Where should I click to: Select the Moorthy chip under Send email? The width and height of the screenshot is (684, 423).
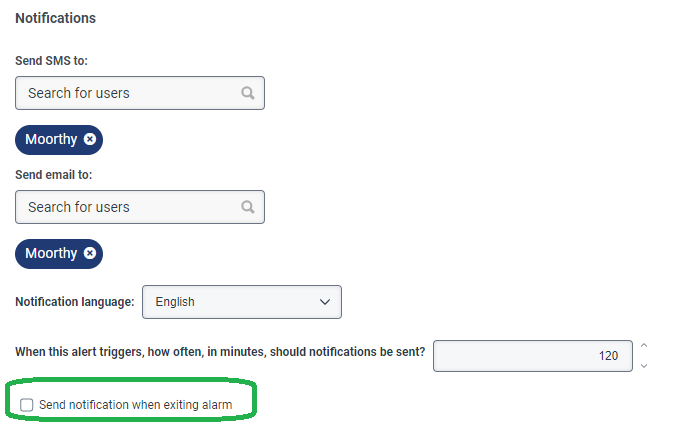(x=51, y=253)
